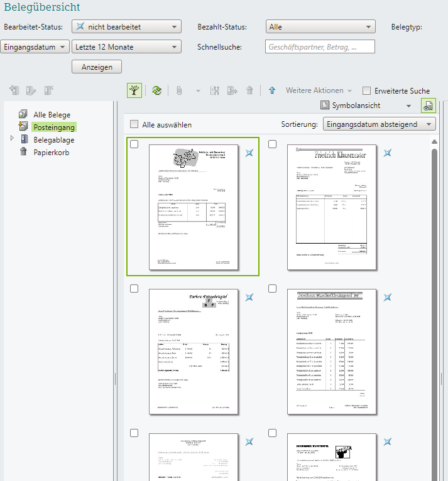This screenshot has height=481, width=448.
Task: Expand the Belegablage tree node
Action: coord(12,138)
